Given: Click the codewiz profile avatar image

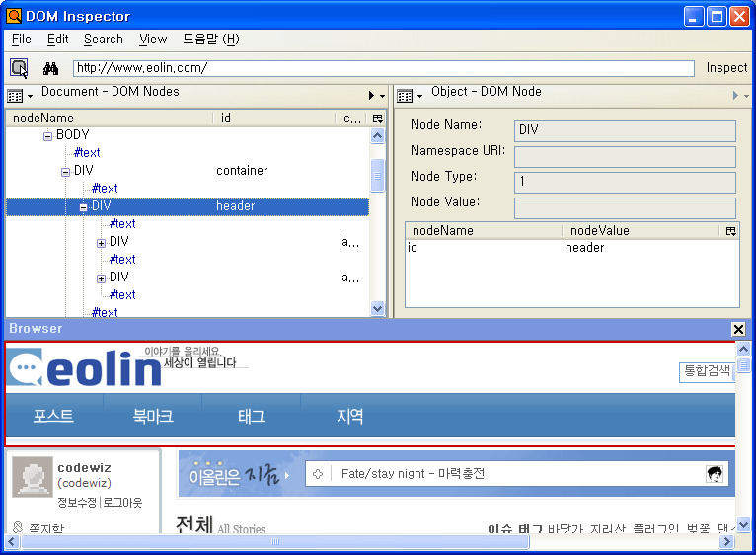Looking at the screenshot, I should pyautogui.click(x=33, y=477).
